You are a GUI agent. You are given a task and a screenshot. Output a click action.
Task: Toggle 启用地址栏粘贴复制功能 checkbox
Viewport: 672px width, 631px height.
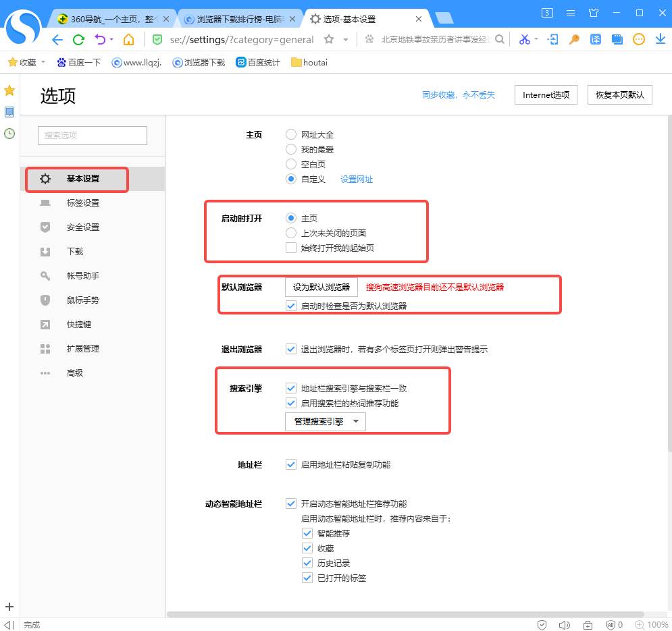click(x=291, y=464)
